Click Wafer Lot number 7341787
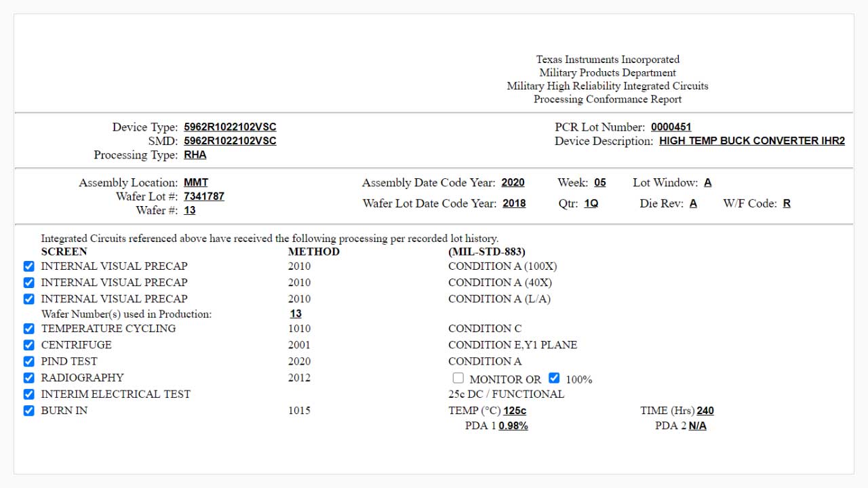 click(204, 197)
